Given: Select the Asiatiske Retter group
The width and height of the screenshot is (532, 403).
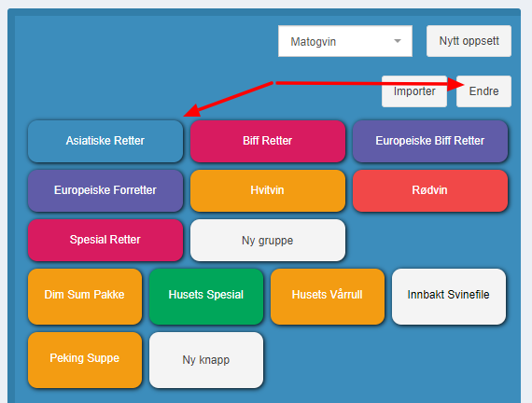Looking at the screenshot, I should (105, 141).
